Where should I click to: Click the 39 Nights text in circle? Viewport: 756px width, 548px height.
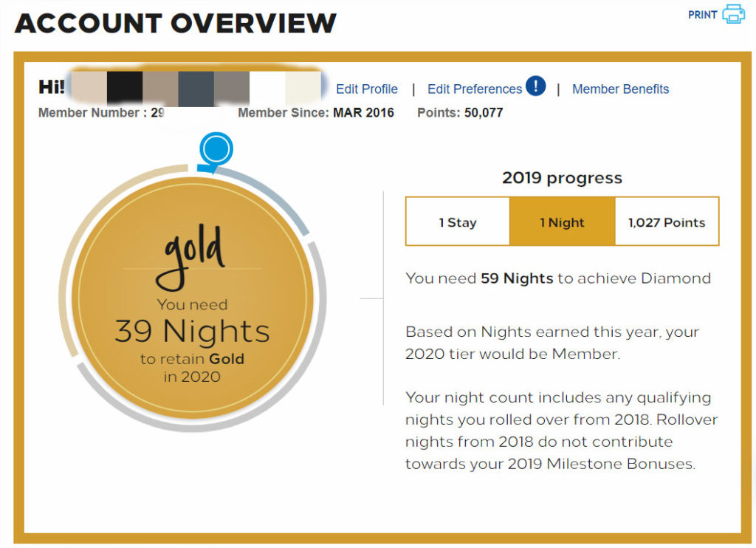tap(192, 332)
